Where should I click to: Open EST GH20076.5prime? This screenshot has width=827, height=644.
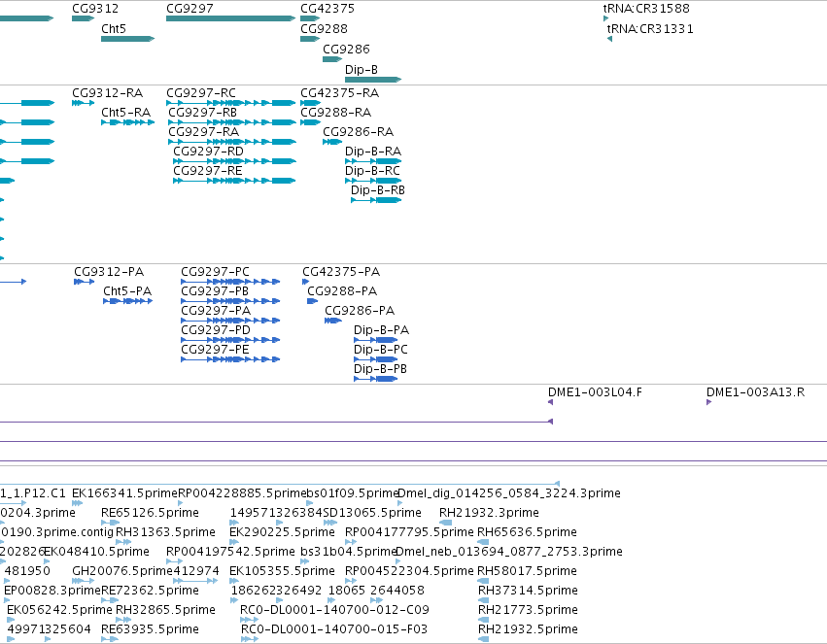(122, 572)
